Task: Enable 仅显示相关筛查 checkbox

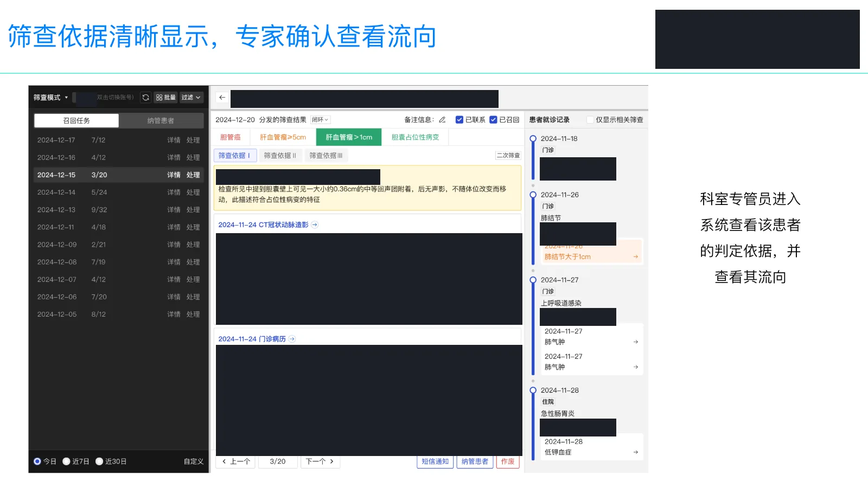Action: click(x=590, y=120)
